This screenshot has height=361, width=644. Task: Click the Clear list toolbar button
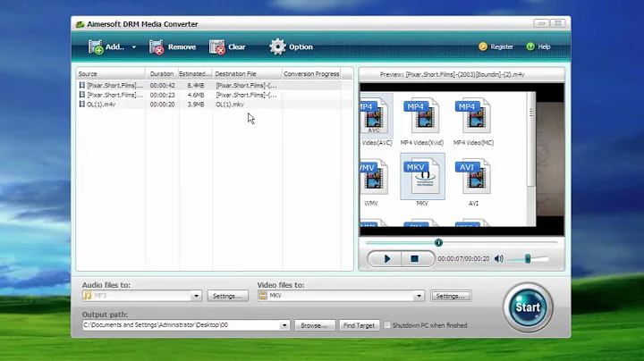(x=227, y=47)
